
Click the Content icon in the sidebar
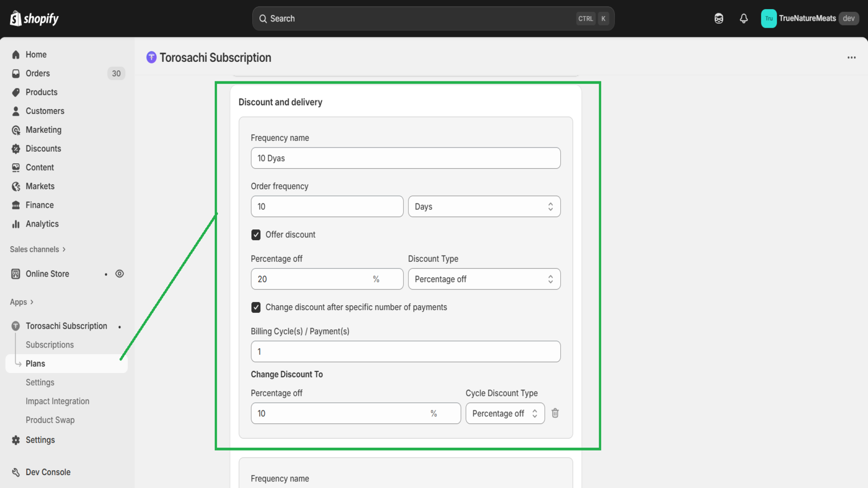tap(16, 168)
